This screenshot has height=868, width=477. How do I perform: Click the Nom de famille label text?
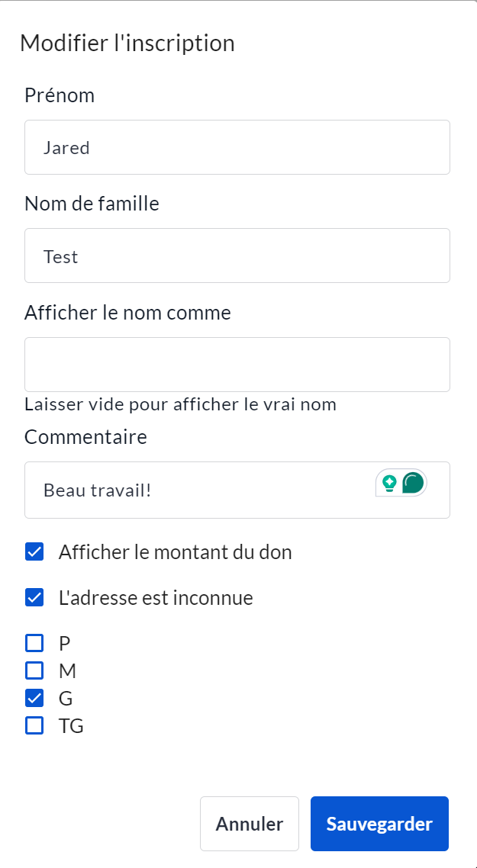pyautogui.click(x=92, y=204)
